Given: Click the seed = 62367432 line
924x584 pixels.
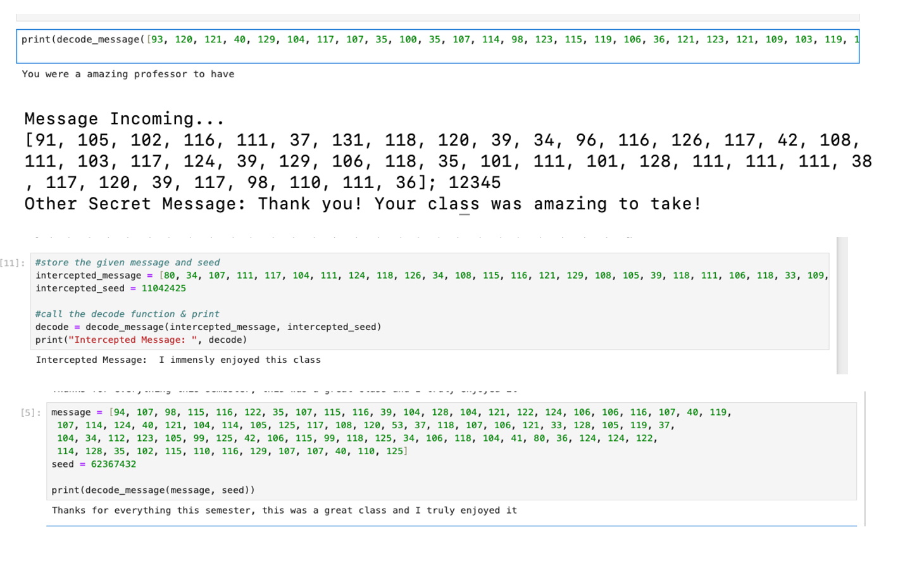Looking at the screenshot, I should 94,464.
